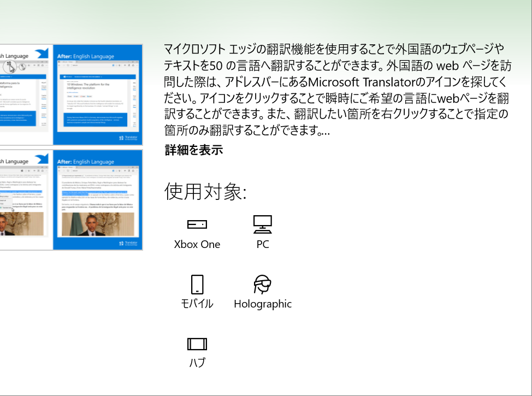Click the 使用対象: heading
532x396 pixels.
click(205, 191)
